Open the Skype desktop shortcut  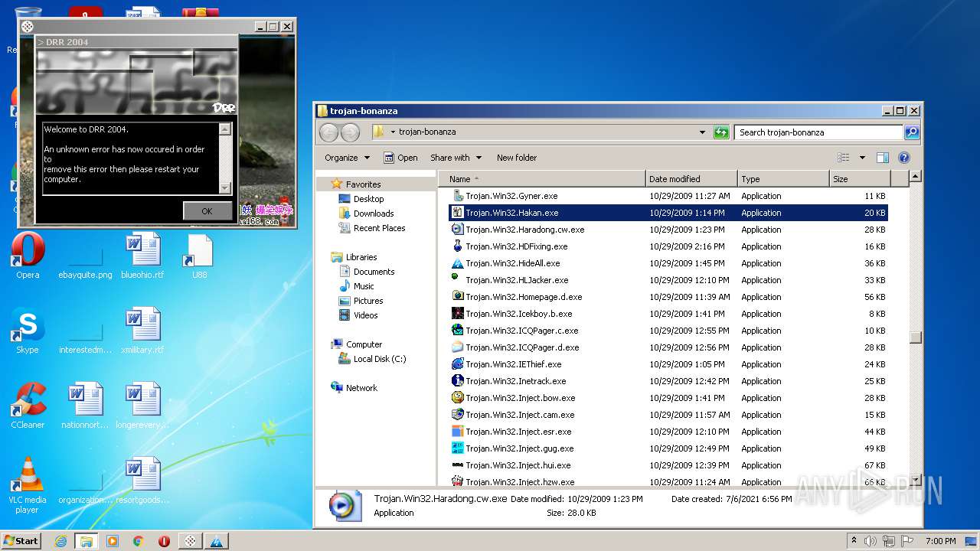coord(28,331)
